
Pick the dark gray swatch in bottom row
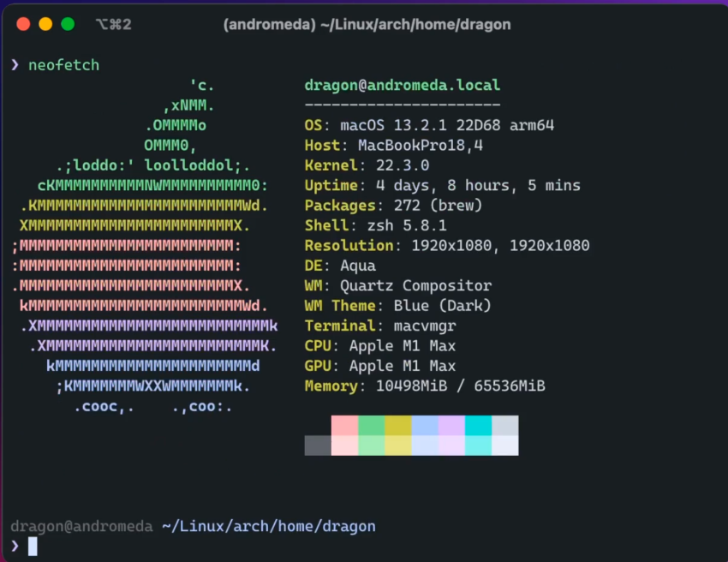point(318,445)
